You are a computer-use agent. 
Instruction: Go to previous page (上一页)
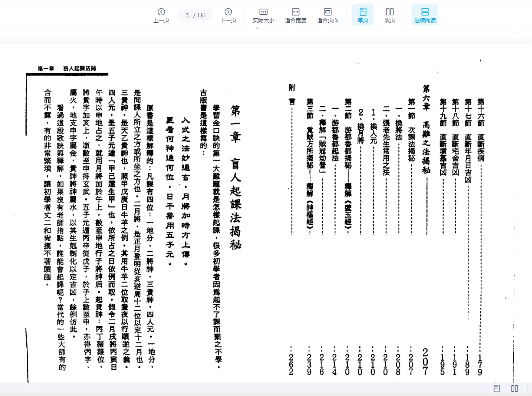click(161, 15)
